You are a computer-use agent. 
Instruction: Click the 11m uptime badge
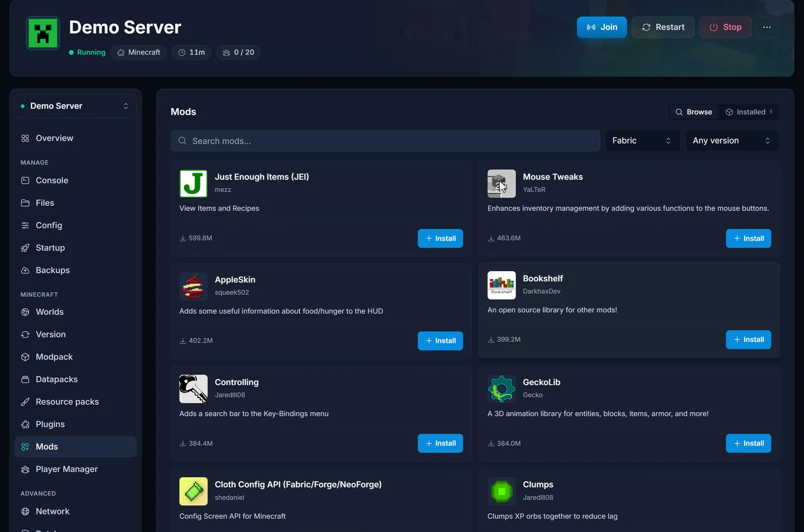[x=191, y=52]
